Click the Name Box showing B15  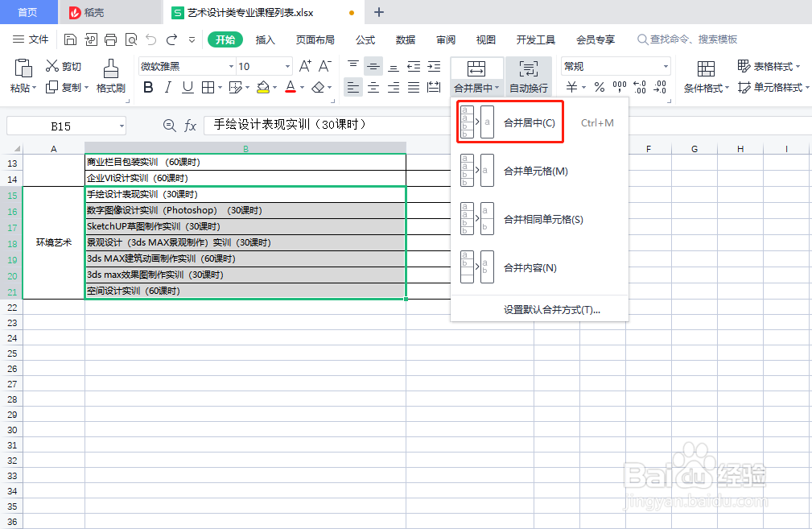tap(60, 125)
